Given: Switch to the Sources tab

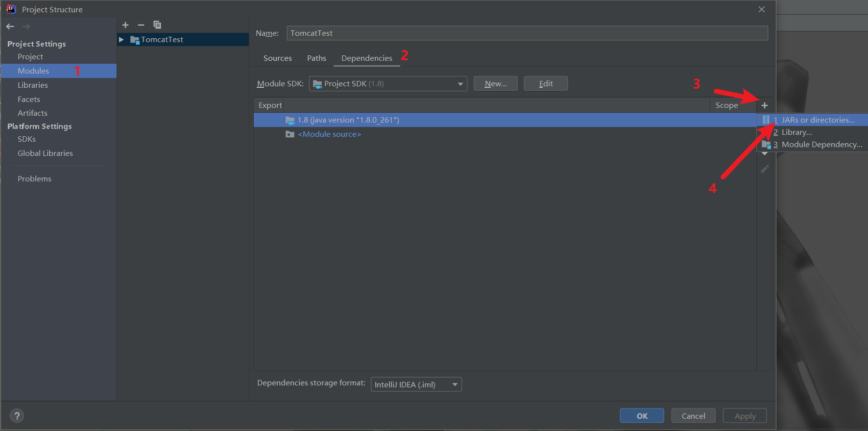Looking at the screenshot, I should pyautogui.click(x=278, y=58).
